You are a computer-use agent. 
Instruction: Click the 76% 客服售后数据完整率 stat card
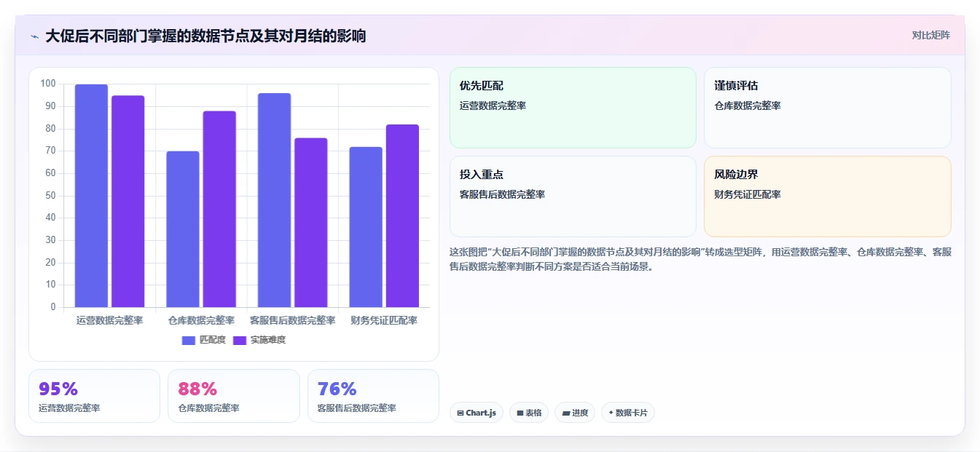pos(373,396)
